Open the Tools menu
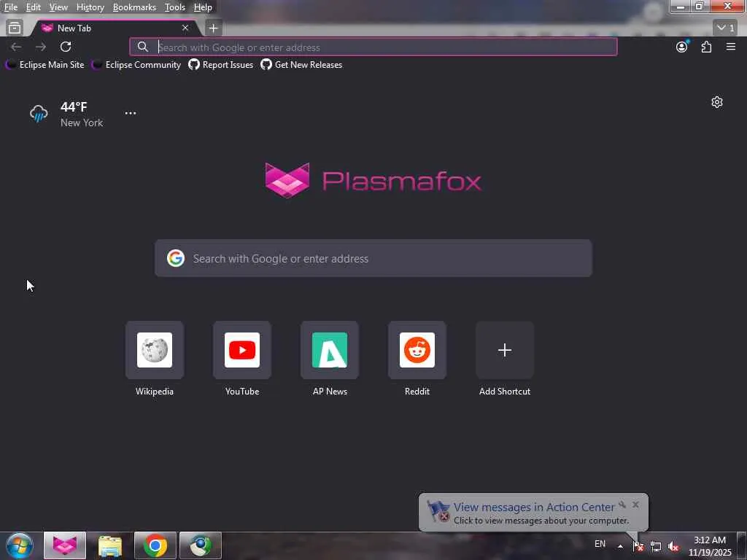The height and width of the screenshot is (560, 747). pos(175,7)
